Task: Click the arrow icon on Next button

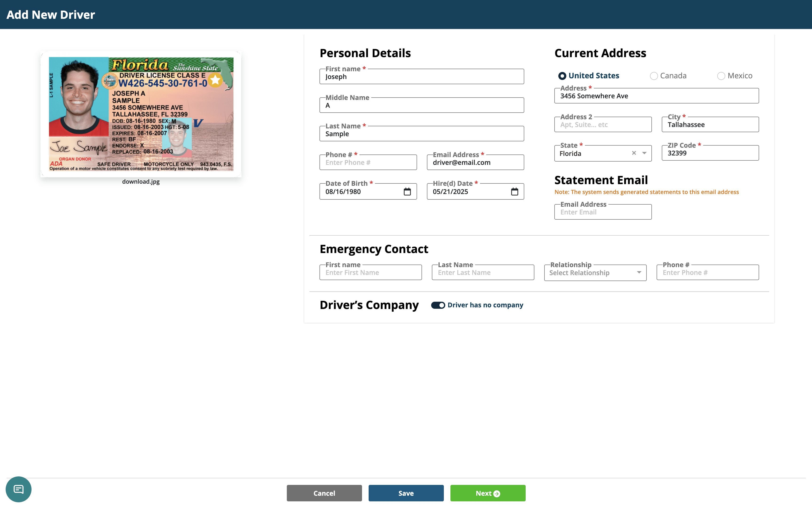Action: [497, 494]
